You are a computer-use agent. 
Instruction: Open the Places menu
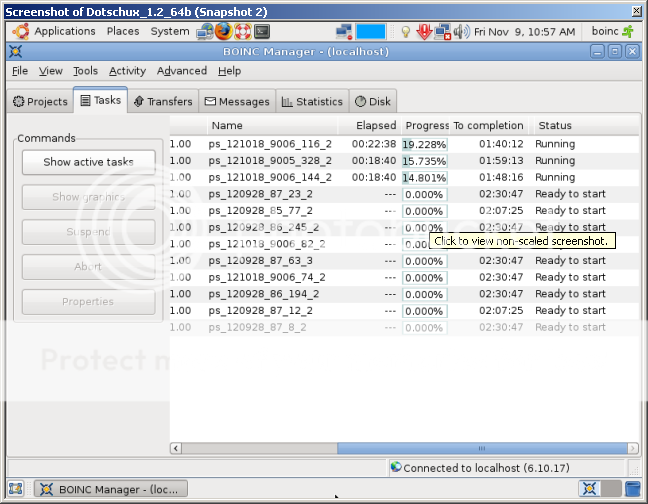[x=123, y=31]
